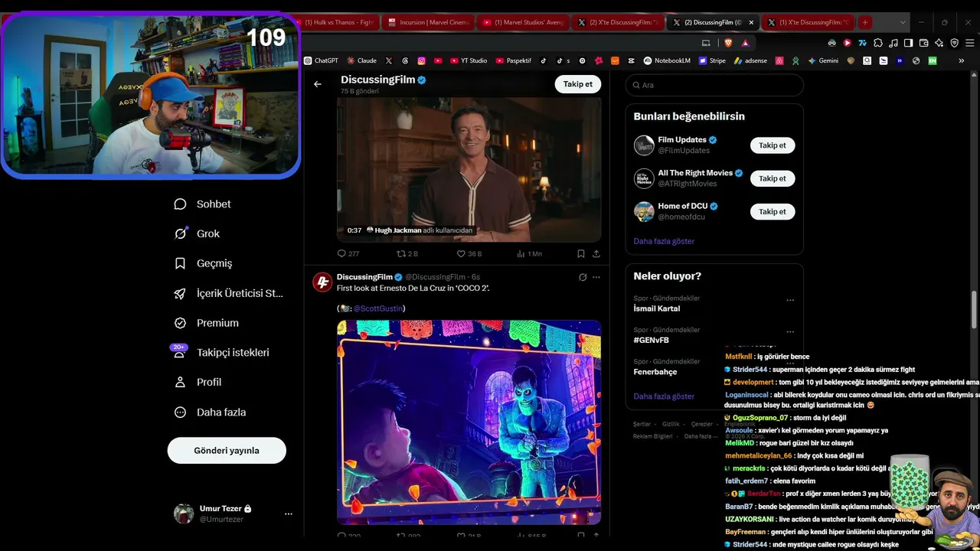This screenshot has width=980, height=551.
Task: Click the page vertical scrollbar thumb
Action: point(975,310)
